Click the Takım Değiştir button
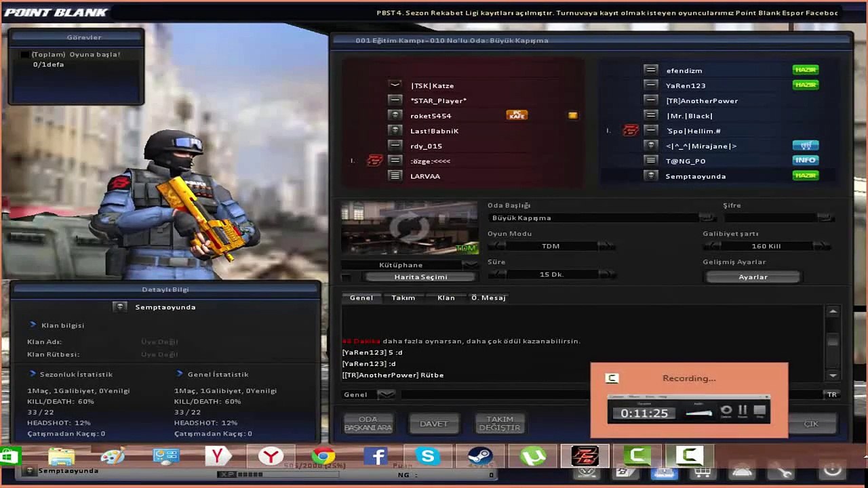Viewport: 868px width, 488px height. coord(499,424)
